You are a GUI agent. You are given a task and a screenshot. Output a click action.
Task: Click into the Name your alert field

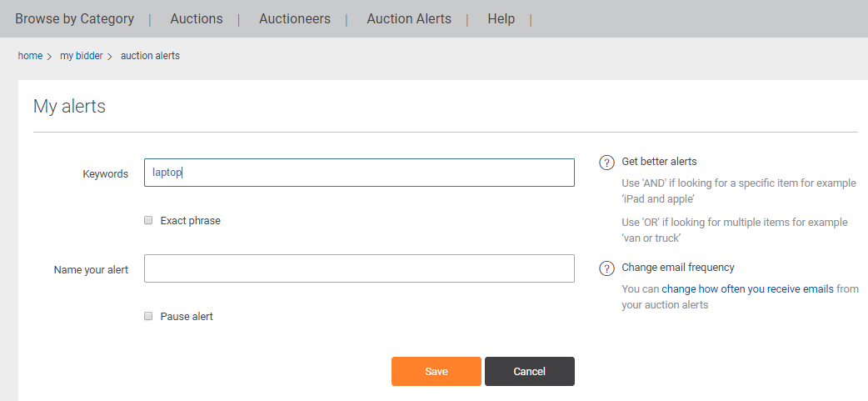(x=359, y=268)
